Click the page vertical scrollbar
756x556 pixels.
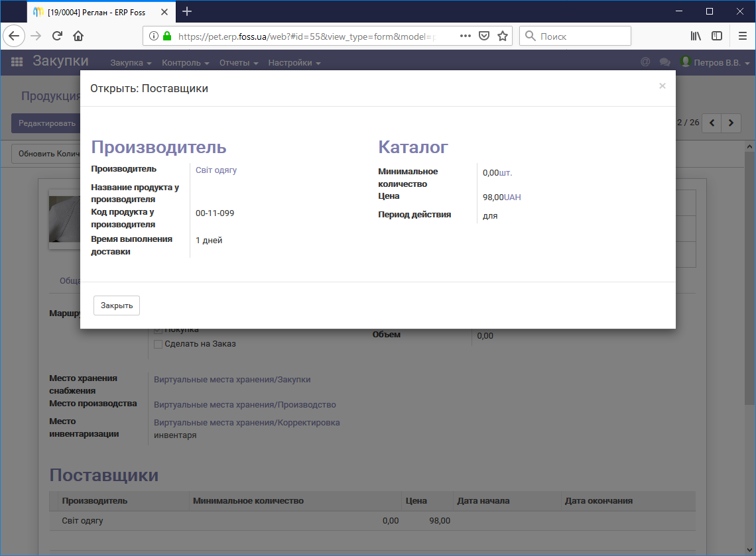[749, 277]
